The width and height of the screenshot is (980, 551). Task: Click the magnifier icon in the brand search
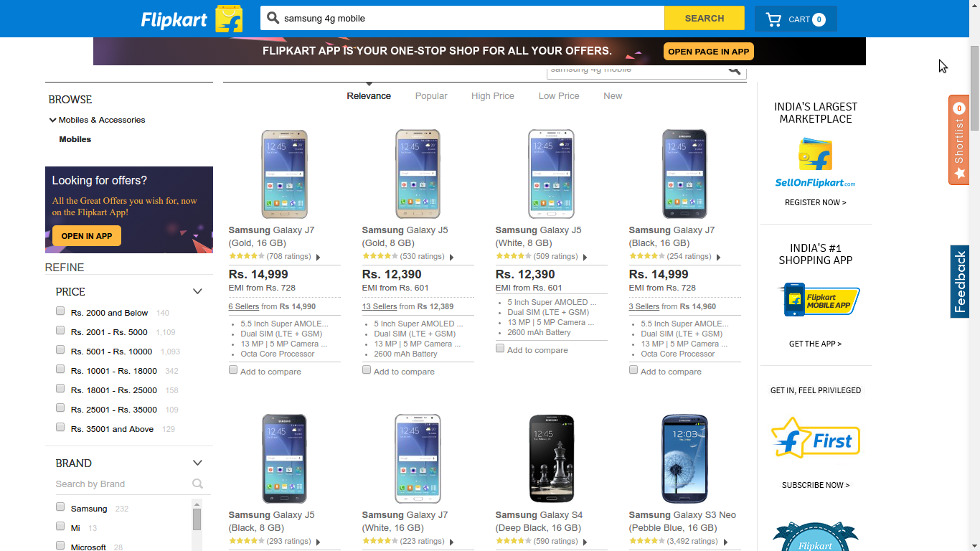click(197, 484)
